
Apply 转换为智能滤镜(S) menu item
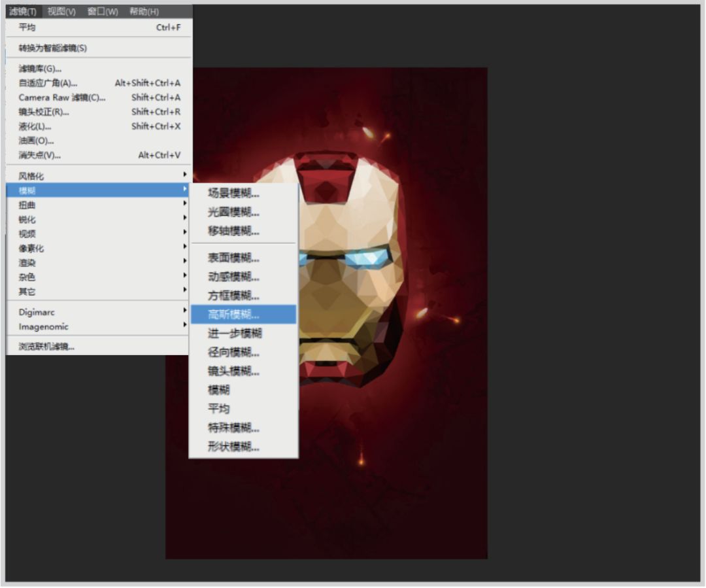click(52, 48)
